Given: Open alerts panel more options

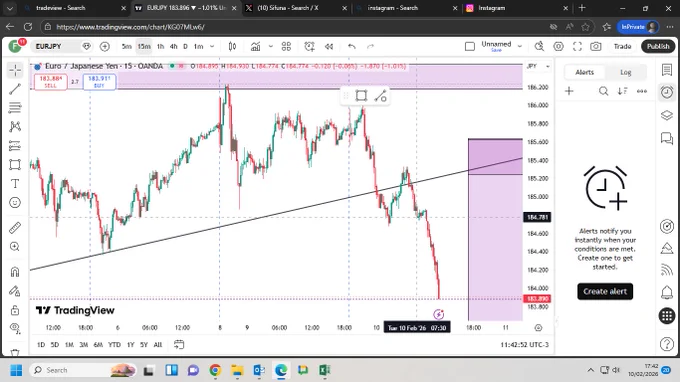Looking at the screenshot, I should point(642,91).
